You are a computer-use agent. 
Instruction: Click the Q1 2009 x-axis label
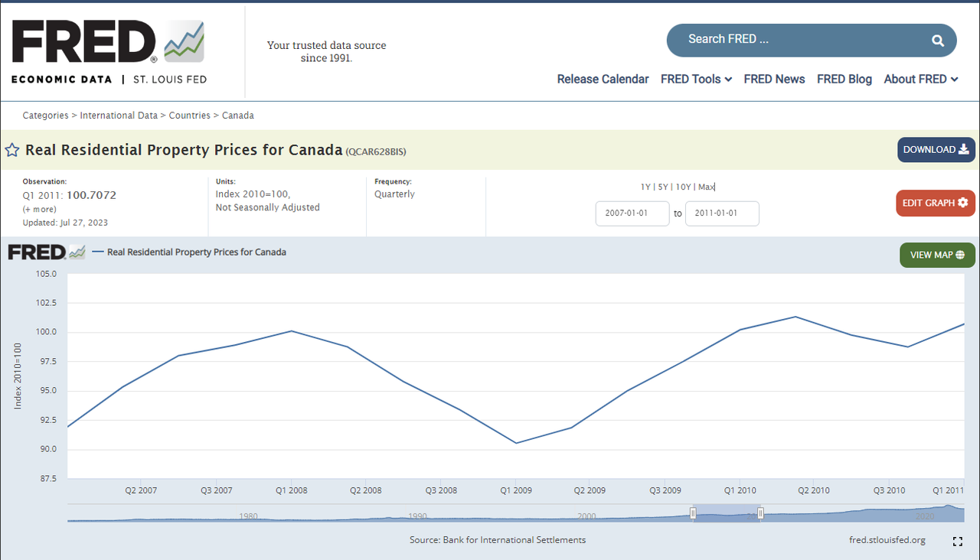(x=516, y=490)
